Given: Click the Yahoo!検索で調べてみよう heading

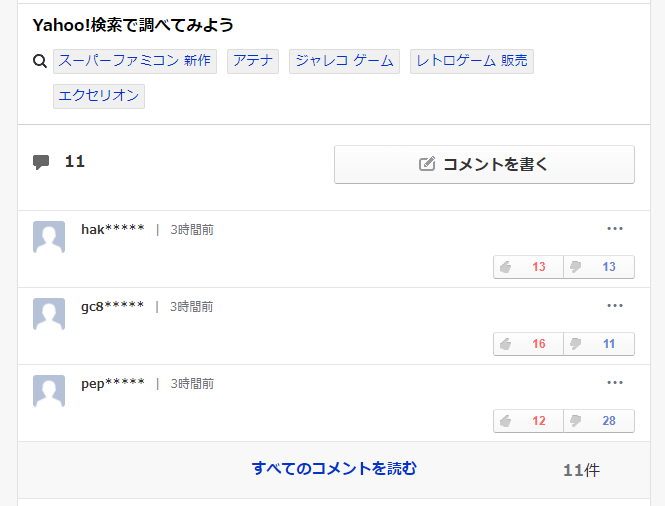Looking at the screenshot, I should [x=133, y=25].
